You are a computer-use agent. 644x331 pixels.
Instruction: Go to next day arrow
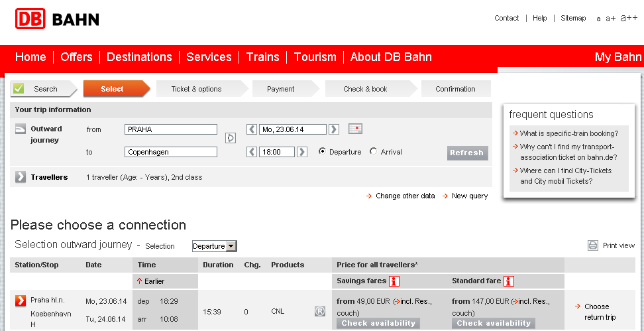pos(334,129)
